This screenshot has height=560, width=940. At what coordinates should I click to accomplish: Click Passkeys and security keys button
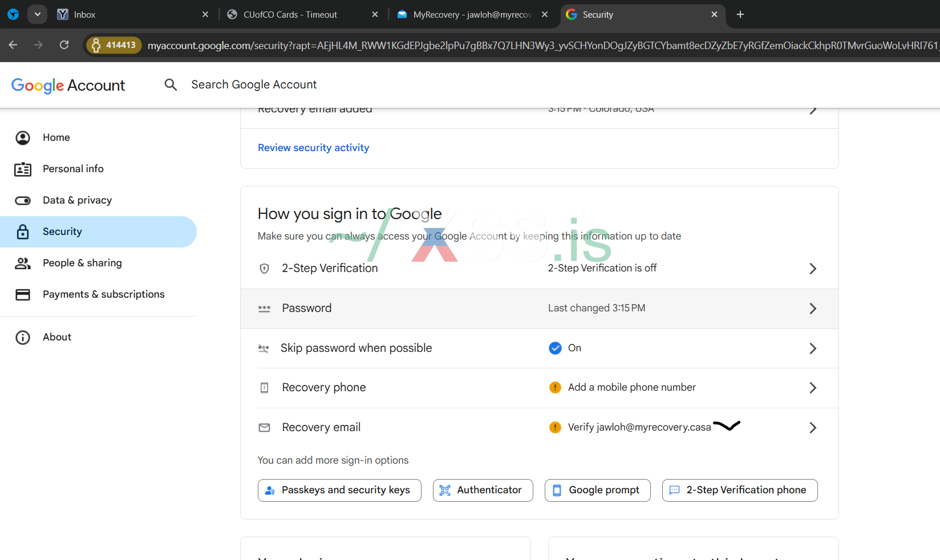coord(339,490)
